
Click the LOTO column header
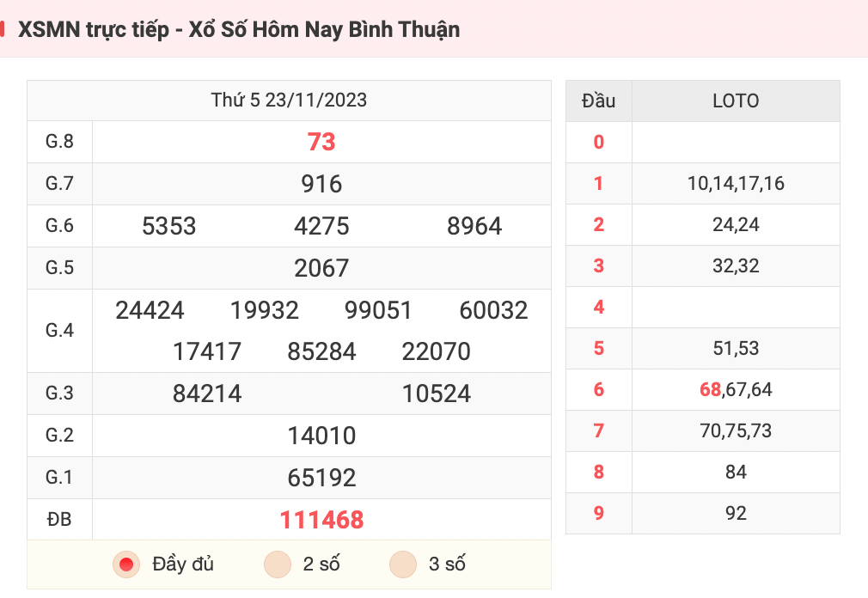[x=736, y=101]
